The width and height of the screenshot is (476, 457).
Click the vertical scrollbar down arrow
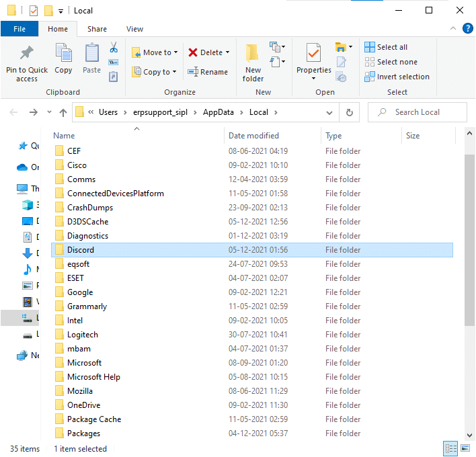(x=469, y=435)
